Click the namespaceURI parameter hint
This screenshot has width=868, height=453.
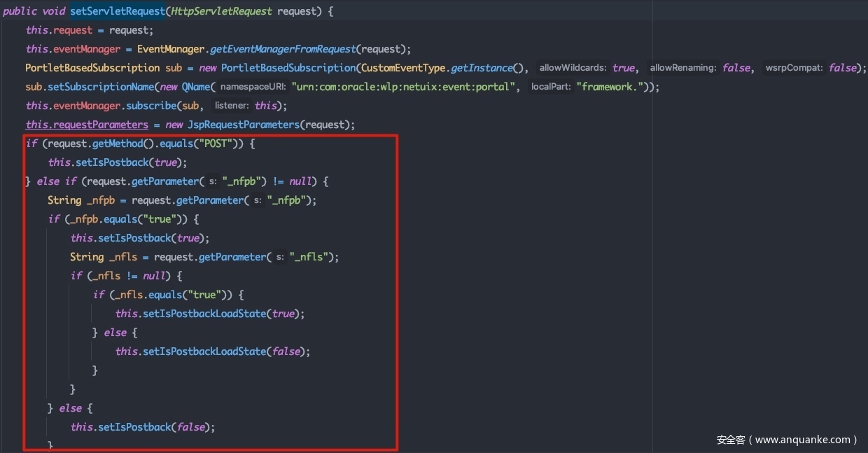[x=253, y=87]
